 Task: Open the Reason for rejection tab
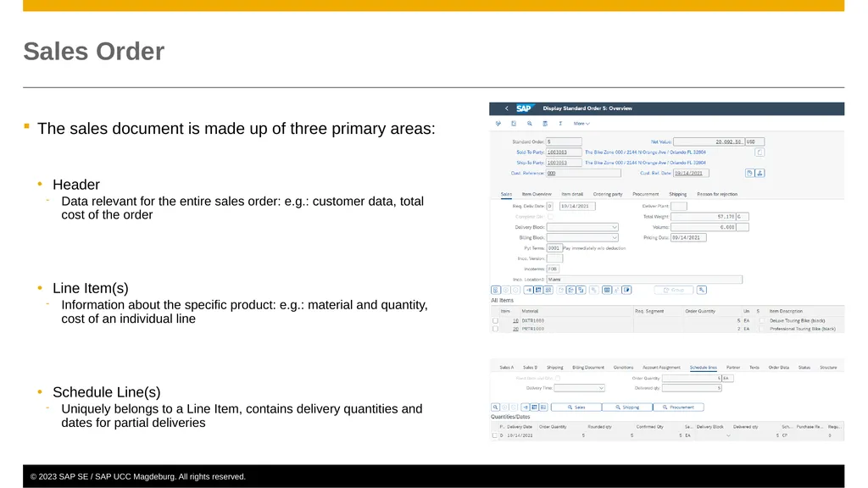(x=717, y=194)
